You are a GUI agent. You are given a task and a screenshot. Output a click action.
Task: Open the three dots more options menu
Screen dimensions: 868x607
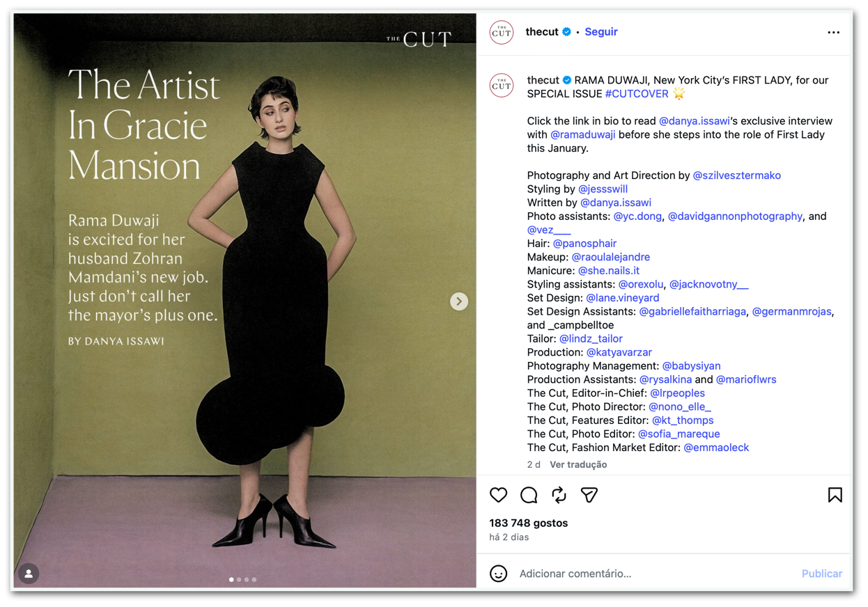(x=833, y=32)
